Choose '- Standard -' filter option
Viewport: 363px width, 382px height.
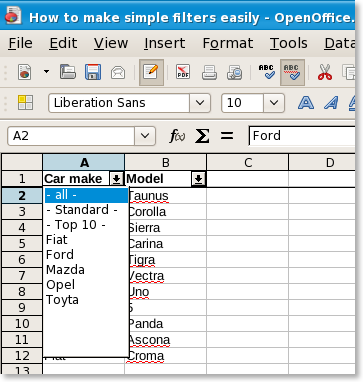tap(86, 210)
